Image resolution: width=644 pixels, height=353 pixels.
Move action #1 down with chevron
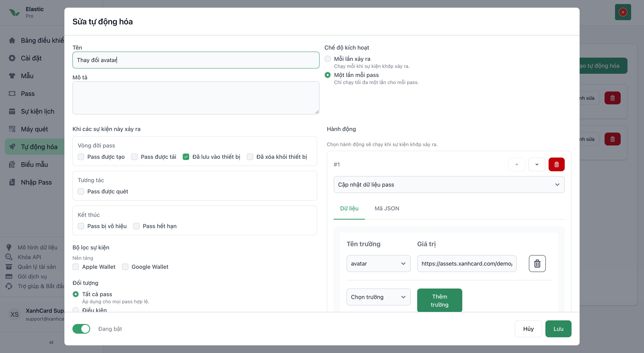537,164
